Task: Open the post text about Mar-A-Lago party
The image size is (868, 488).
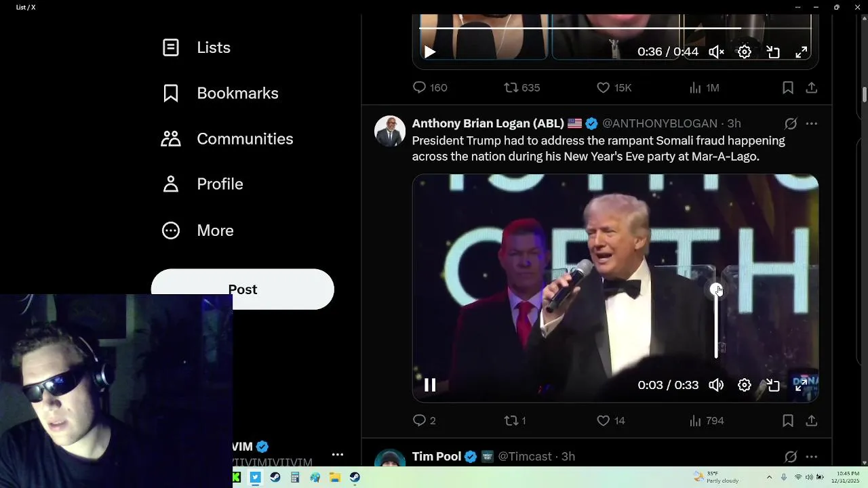Action: (x=598, y=148)
